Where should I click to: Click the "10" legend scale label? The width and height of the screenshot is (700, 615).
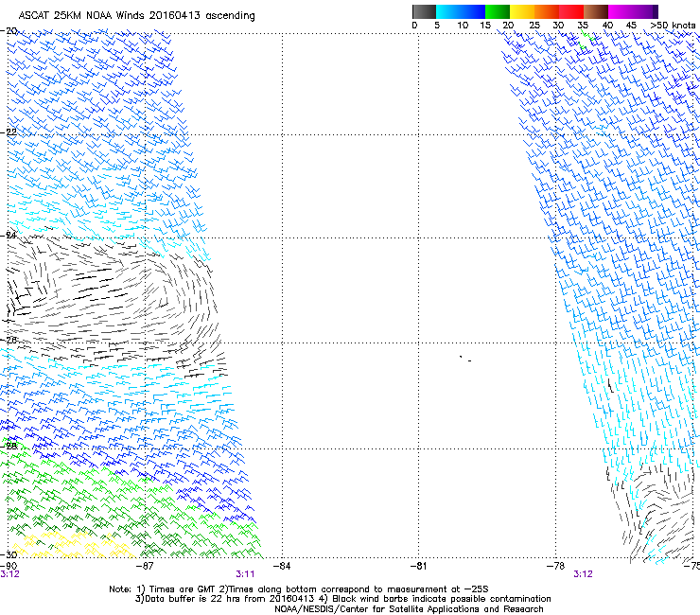tap(463, 26)
